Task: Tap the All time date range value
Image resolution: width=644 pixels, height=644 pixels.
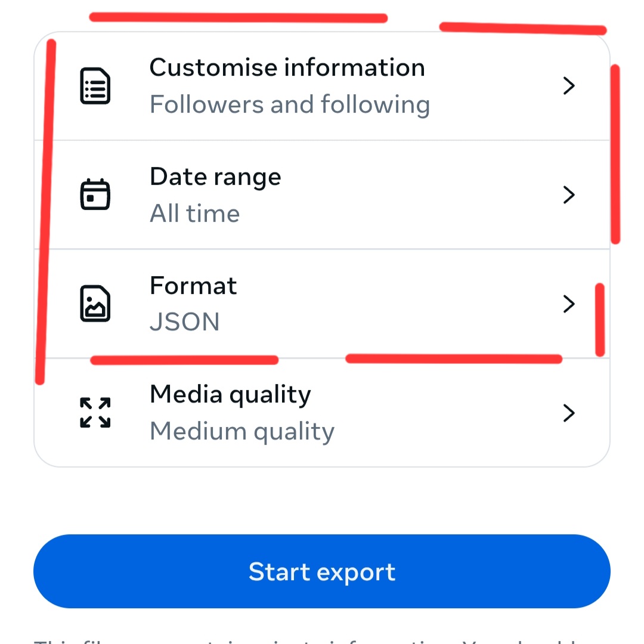Action: [194, 213]
